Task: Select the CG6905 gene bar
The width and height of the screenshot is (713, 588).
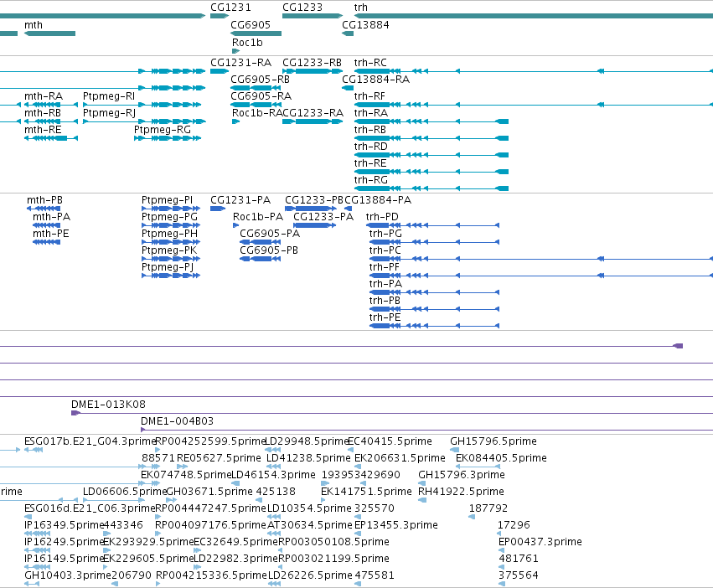Action: tap(256, 34)
